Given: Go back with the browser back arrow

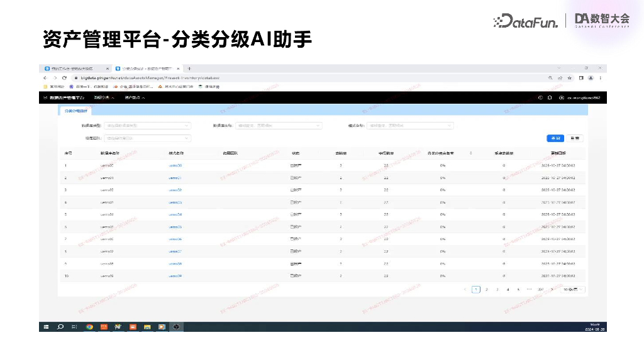Looking at the screenshot, I should click(x=45, y=78).
